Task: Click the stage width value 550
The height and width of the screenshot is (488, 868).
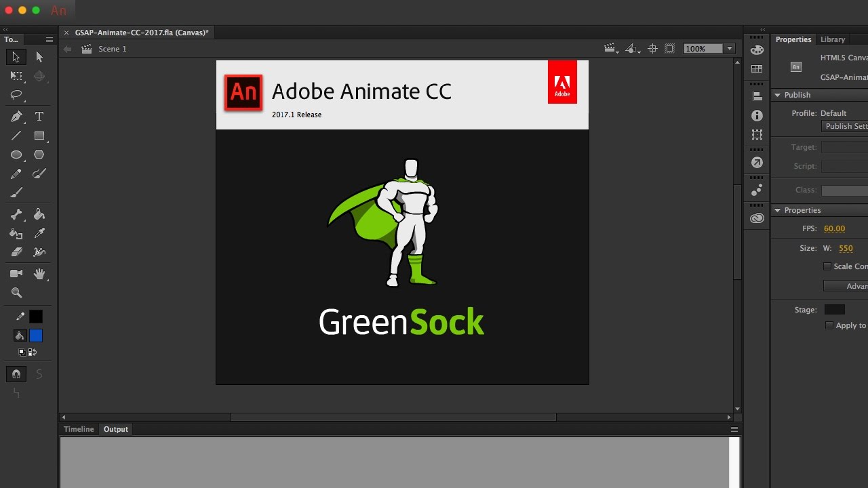Action: [846, 248]
